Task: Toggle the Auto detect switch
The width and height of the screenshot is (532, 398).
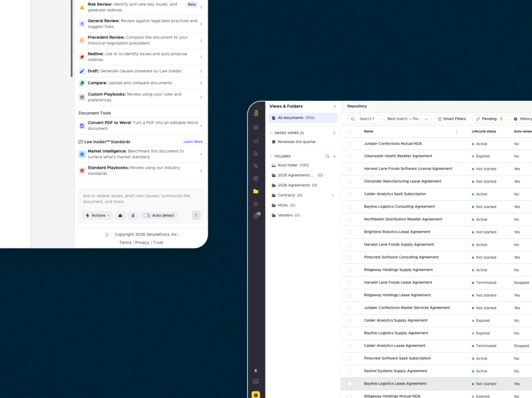Action: [147, 216]
